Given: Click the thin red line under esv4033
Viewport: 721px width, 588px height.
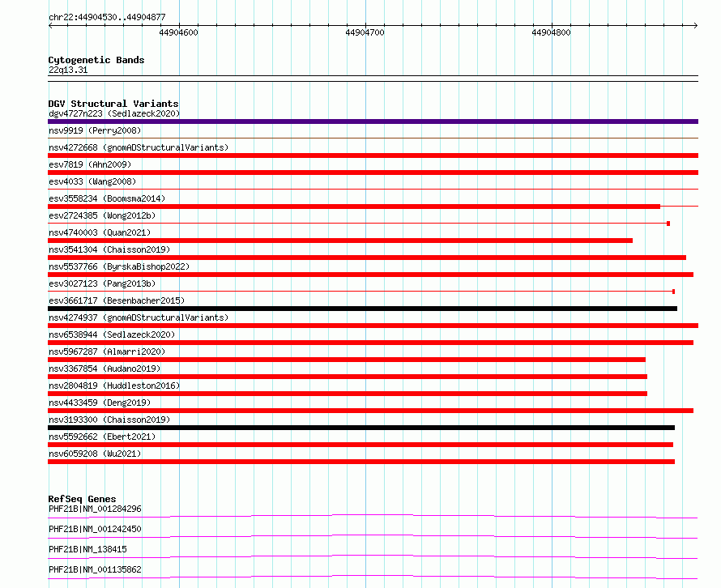Looking at the screenshot, I should click(x=373, y=189).
